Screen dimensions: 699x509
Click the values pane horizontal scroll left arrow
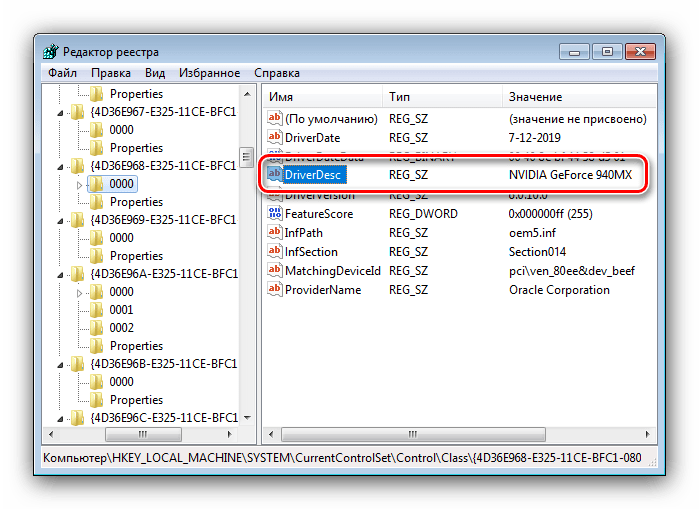271,434
